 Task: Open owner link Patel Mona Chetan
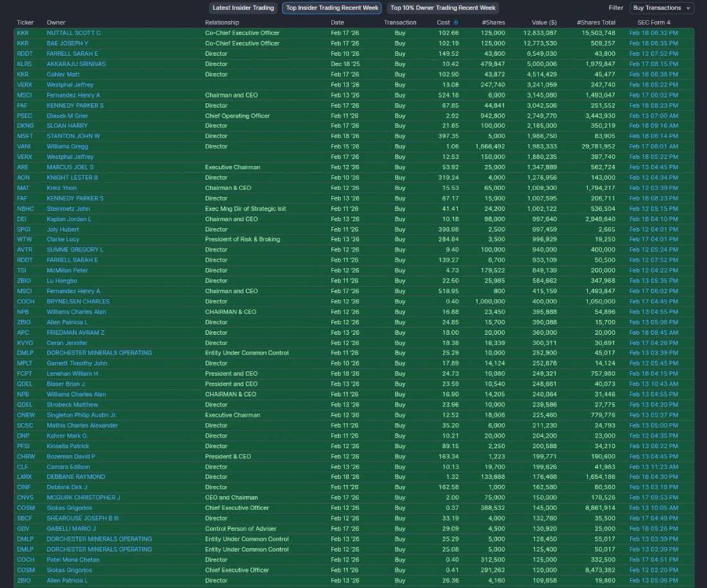click(x=73, y=560)
